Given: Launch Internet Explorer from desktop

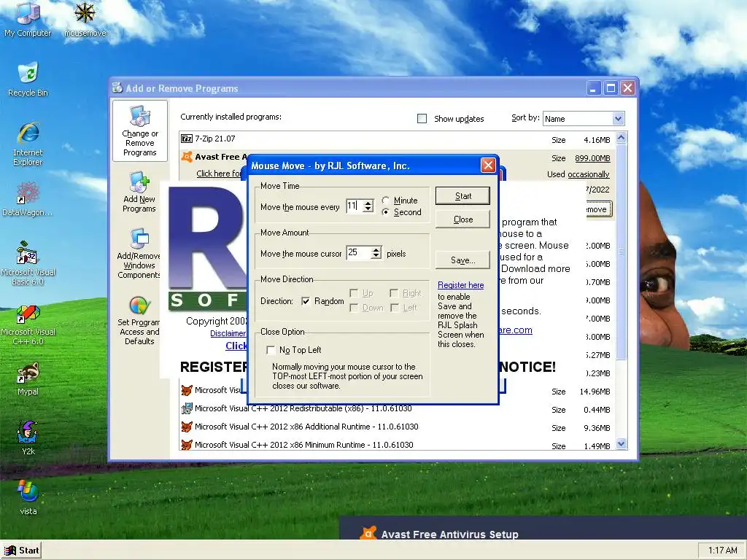Looking at the screenshot, I should click(28, 144).
